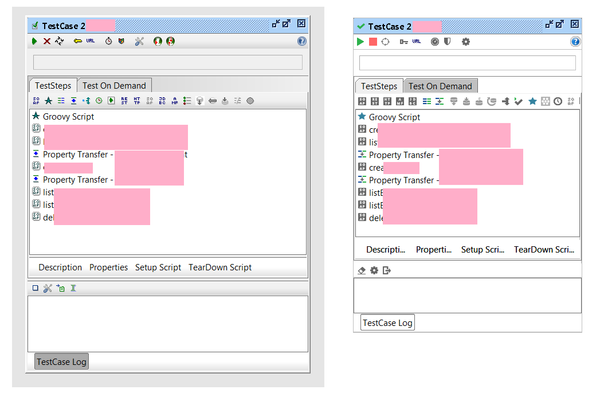The image size is (600, 406).
Task: Open help in the right window
Action: point(575,41)
